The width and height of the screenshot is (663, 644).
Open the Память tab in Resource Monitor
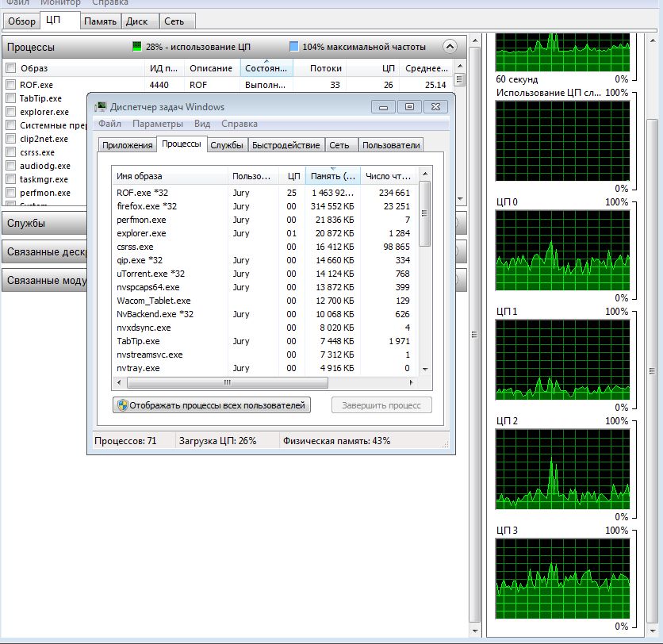(101, 21)
